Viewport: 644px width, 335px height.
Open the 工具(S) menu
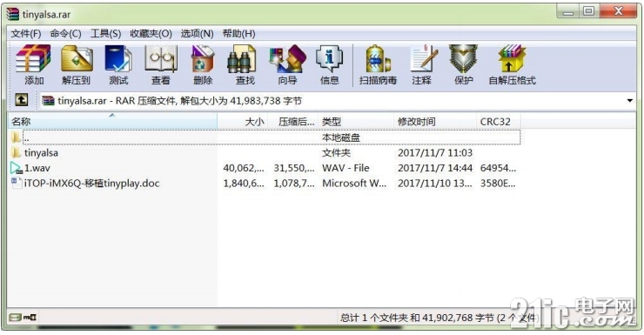point(105,34)
